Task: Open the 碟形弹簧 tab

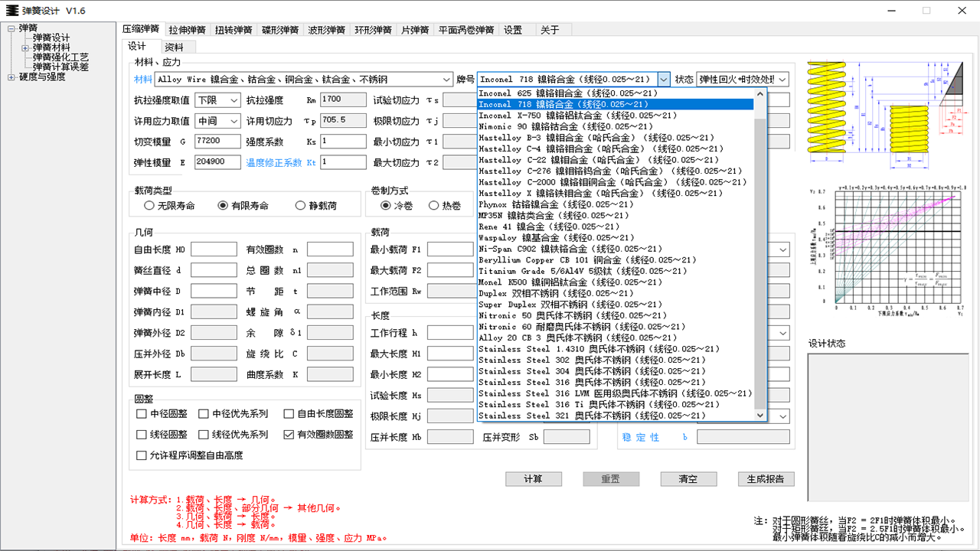Action: [279, 29]
